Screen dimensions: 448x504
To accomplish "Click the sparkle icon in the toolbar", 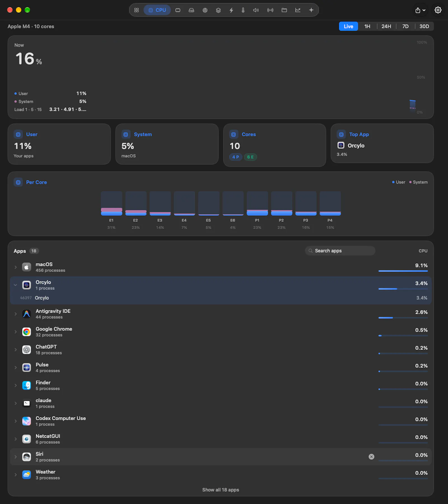I will pyautogui.click(x=311, y=10).
